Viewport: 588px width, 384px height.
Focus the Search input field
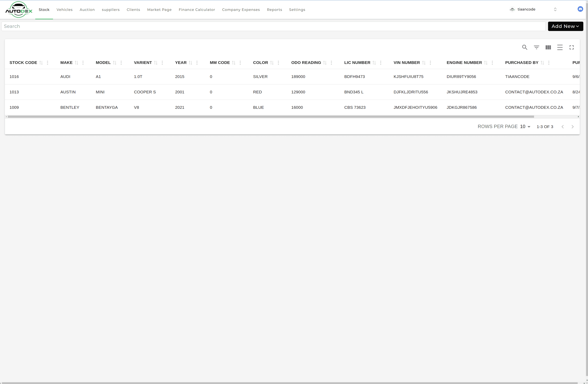click(x=273, y=26)
